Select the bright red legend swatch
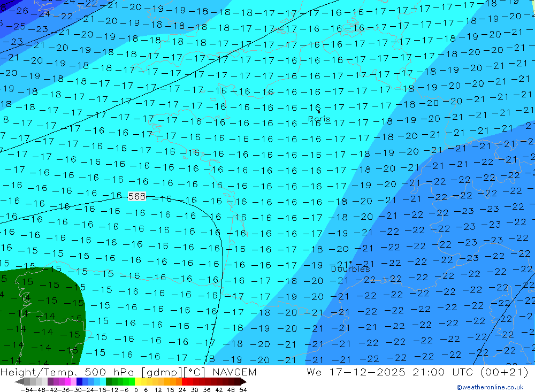The width and height of the screenshot is (535, 392). click(x=185, y=382)
